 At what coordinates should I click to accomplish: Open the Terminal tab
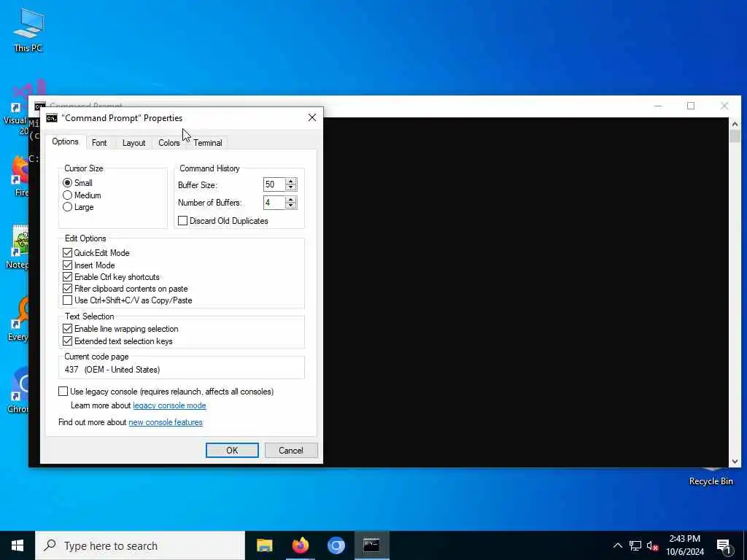click(208, 143)
